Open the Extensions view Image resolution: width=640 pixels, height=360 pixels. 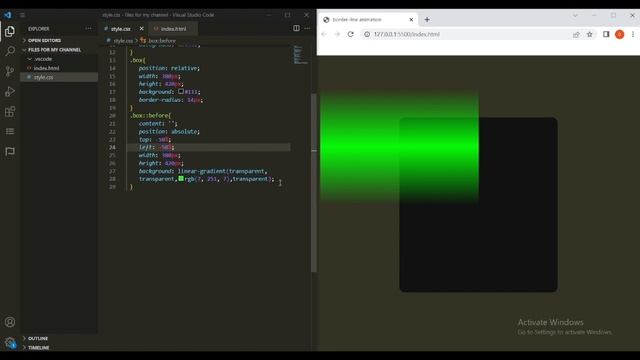tap(10, 111)
